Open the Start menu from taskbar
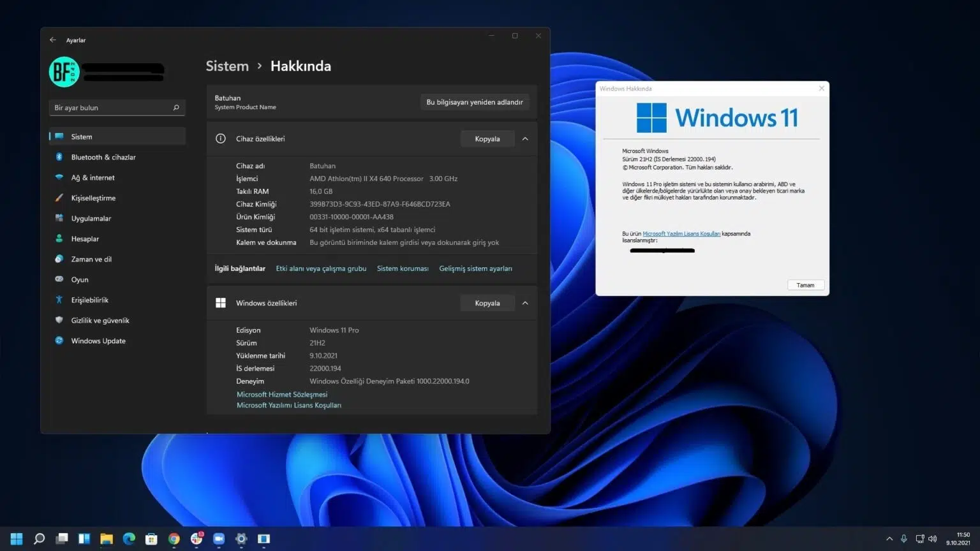980x551 pixels. tap(17, 539)
